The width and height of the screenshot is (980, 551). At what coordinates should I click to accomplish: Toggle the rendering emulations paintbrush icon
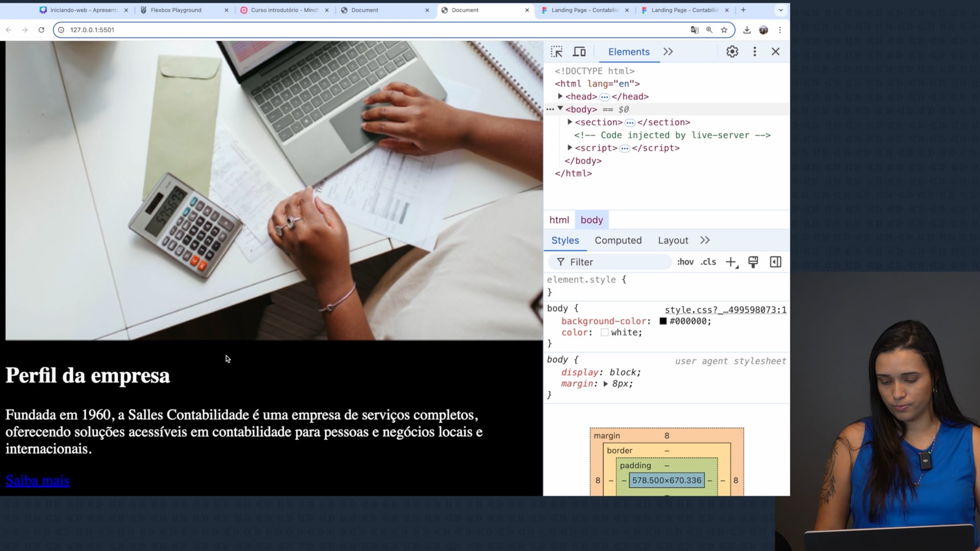(753, 262)
